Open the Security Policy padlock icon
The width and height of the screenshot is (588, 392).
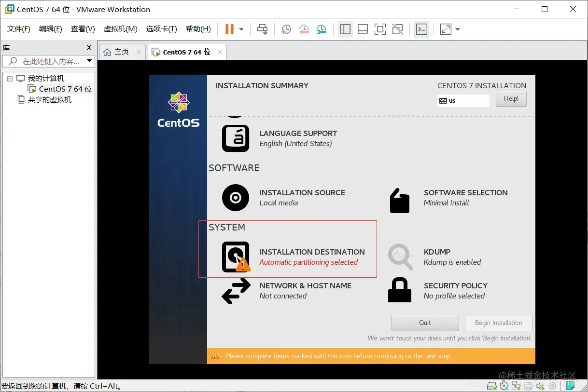pyautogui.click(x=400, y=290)
